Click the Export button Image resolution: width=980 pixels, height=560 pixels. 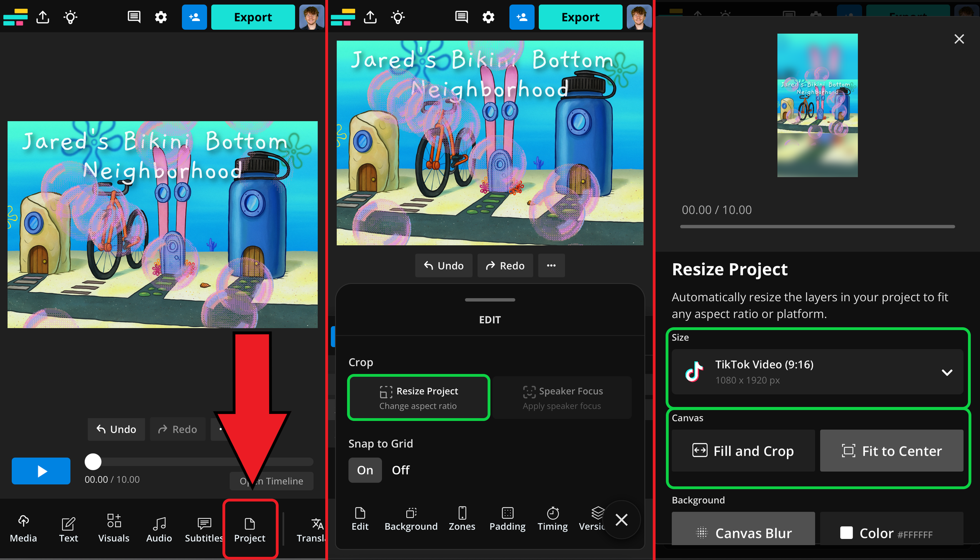pyautogui.click(x=253, y=17)
